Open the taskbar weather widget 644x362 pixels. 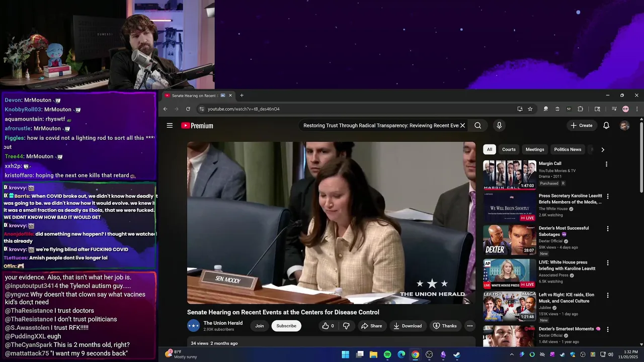181,354
